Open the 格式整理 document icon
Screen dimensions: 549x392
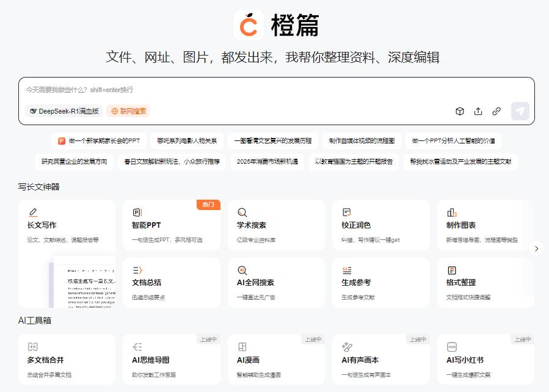click(x=452, y=270)
